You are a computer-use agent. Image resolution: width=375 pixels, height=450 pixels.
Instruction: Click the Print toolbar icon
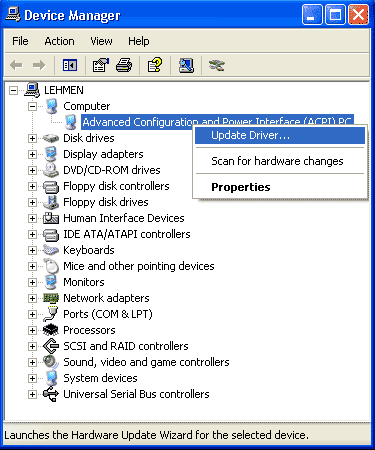(x=124, y=65)
